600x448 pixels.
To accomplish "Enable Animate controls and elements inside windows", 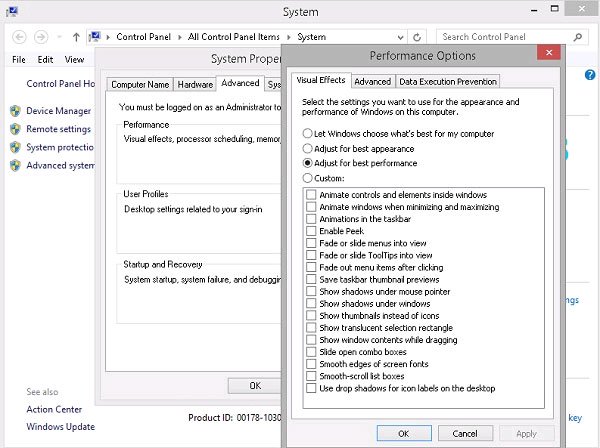I will pos(311,195).
